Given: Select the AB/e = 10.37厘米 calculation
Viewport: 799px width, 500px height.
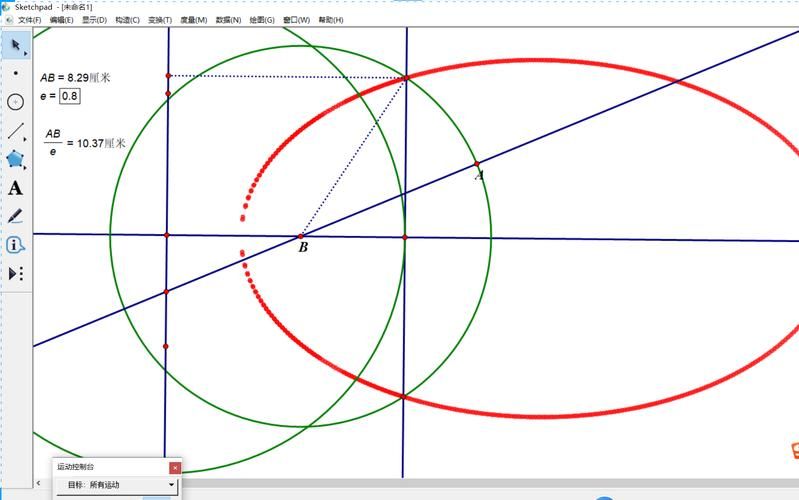Looking at the screenshot, I should pos(85,143).
